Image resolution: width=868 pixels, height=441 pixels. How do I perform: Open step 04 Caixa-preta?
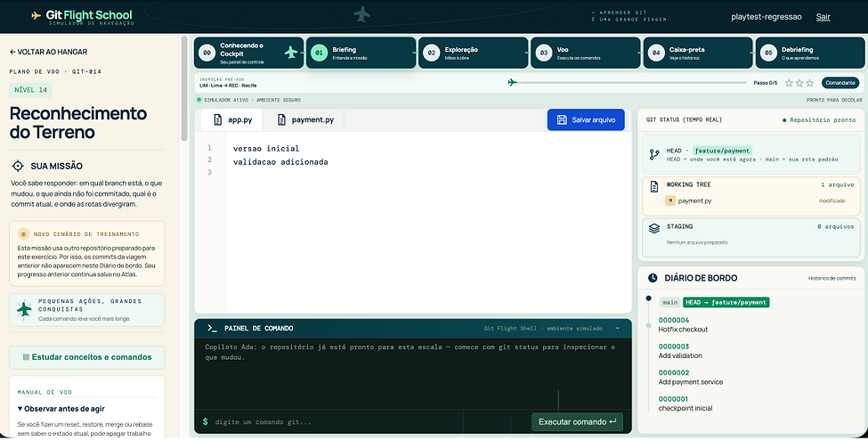point(698,53)
